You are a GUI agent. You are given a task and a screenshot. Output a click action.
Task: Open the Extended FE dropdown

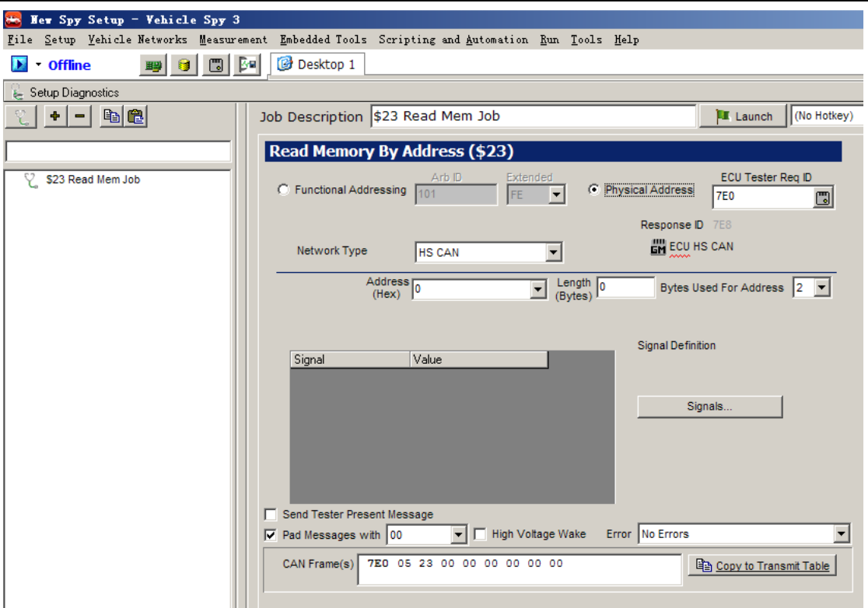tap(556, 194)
